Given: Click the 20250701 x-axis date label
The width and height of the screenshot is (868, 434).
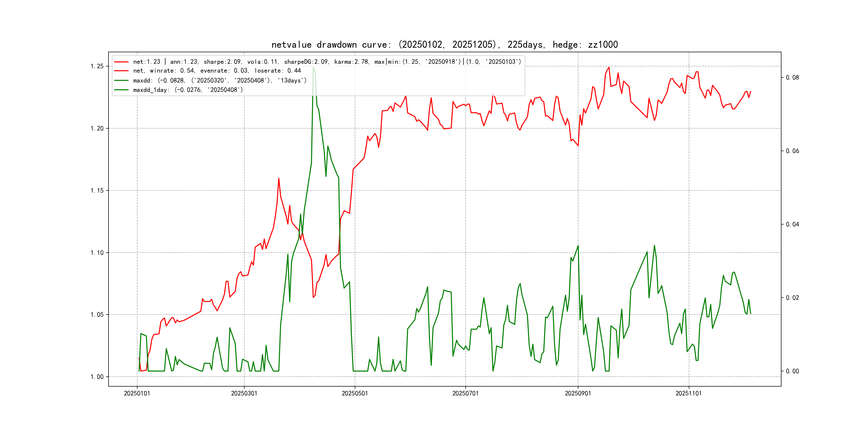Looking at the screenshot, I should (465, 394).
